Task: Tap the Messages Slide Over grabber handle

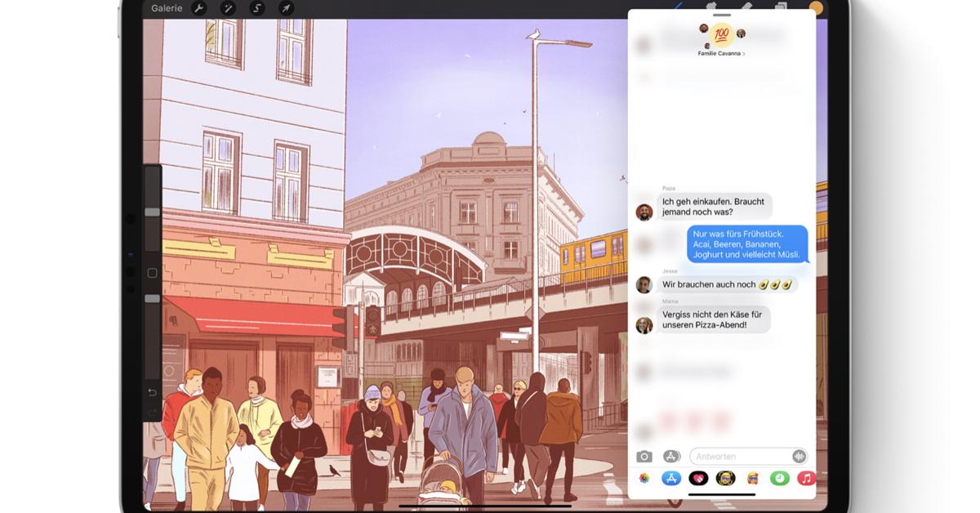Action: (722, 15)
